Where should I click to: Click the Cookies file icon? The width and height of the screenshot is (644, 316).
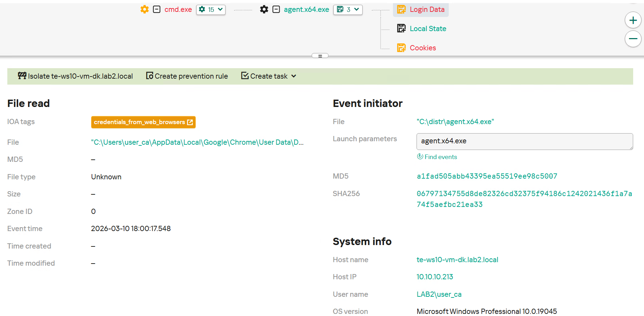coord(401,48)
